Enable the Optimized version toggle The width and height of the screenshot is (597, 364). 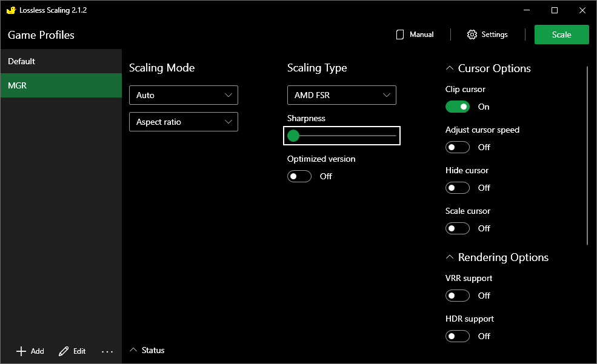click(x=299, y=176)
